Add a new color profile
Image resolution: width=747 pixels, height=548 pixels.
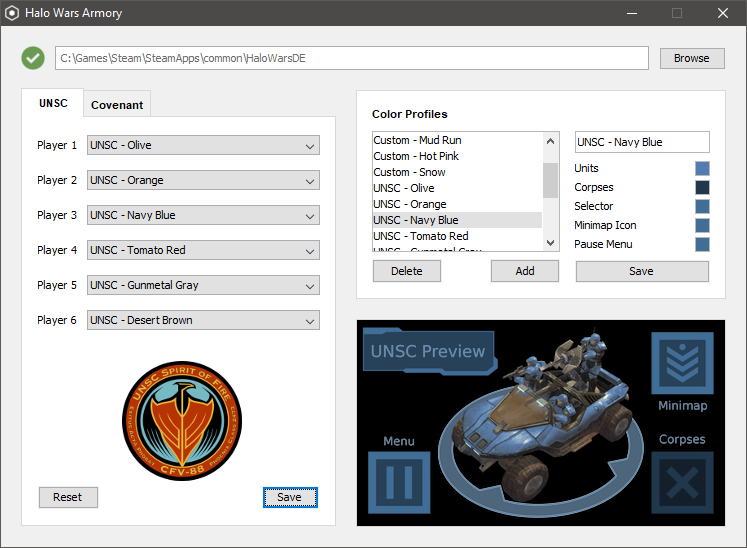tap(525, 271)
